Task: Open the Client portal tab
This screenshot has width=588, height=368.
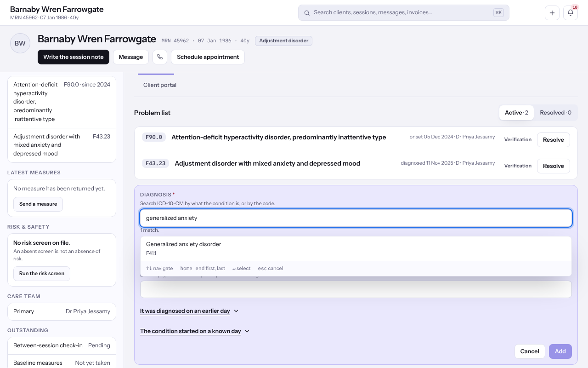Action: coord(160,85)
